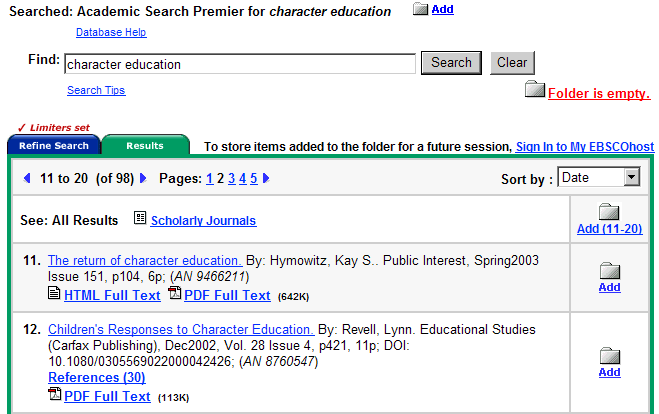Click the empty folder icon beside 'Folder is empty'

[535, 90]
